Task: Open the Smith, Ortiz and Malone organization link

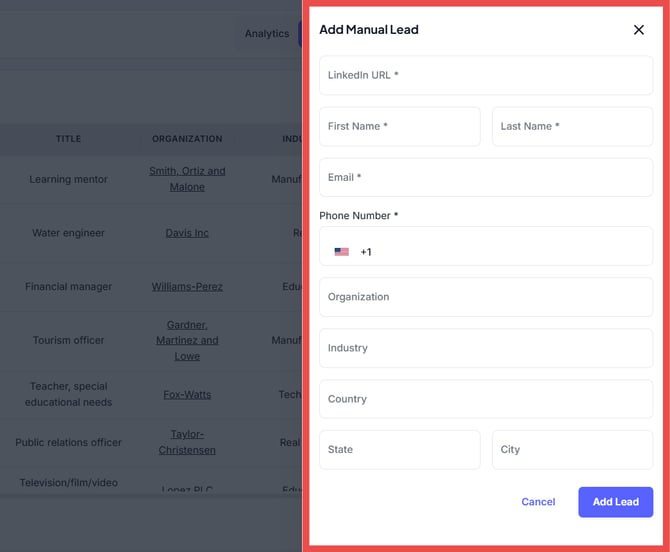Action: pyautogui.click(x=187, y=179)
